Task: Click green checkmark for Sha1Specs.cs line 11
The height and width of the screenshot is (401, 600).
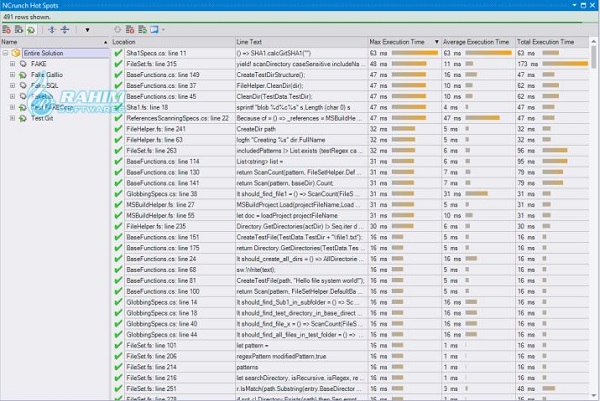Action: [x=118, y=53]
